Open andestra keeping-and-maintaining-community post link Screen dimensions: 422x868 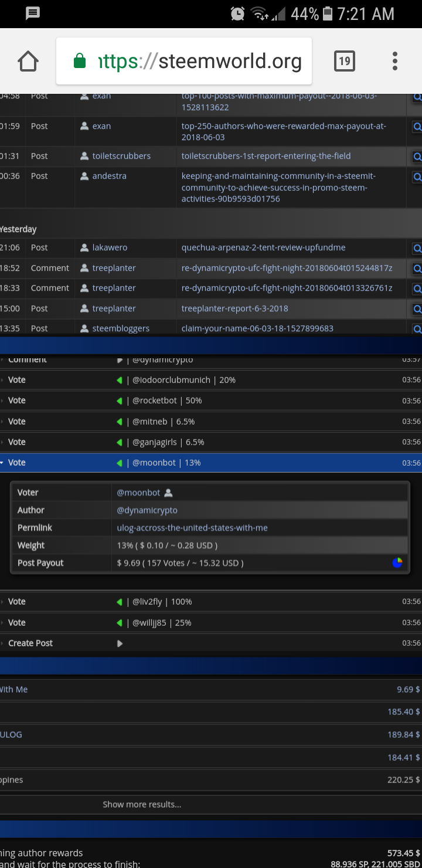[278, 188]
